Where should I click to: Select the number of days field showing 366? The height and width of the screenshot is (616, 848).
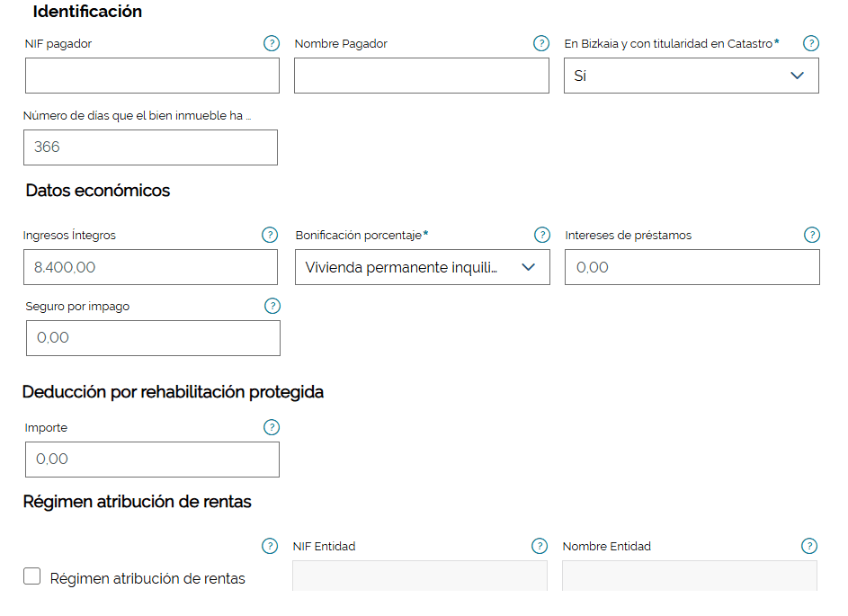150,147
